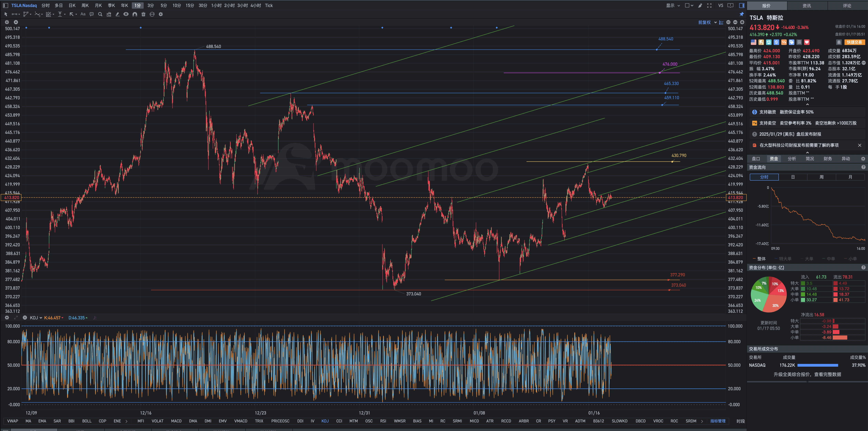Collapse main chart with up-arrow circle
This screenshot has height=431, width=868.
coord(16,22)
